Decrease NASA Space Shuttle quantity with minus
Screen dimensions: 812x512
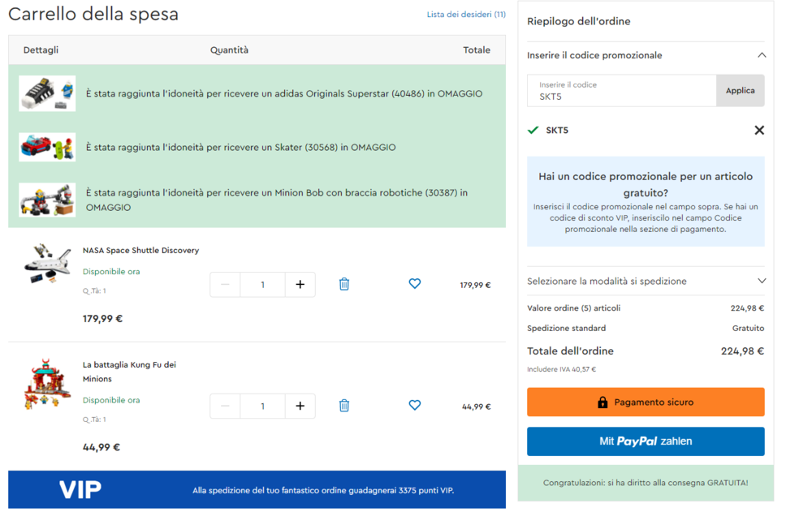pyautogui.click(x=225, y=284)
